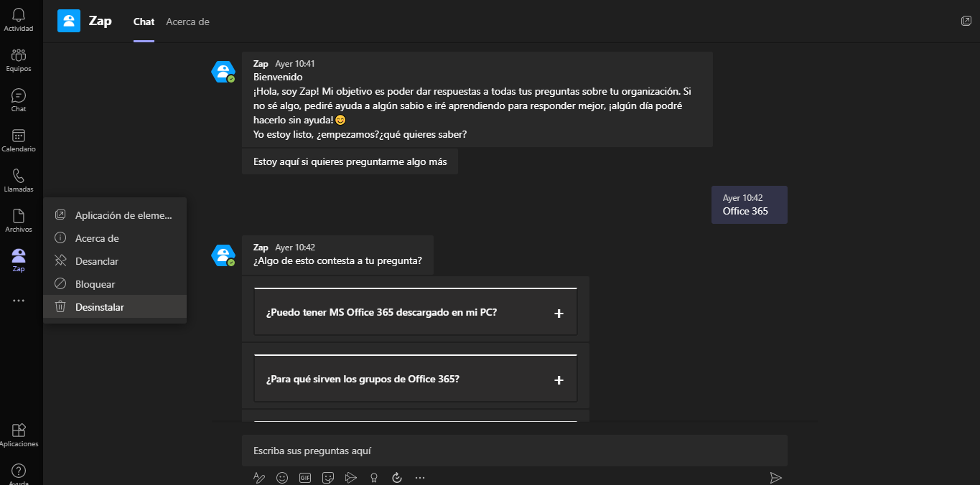Open the sticker picker

tap(328, 477)
